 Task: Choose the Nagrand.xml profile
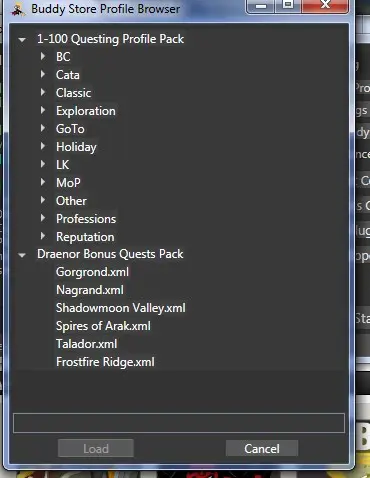(90, 290)
